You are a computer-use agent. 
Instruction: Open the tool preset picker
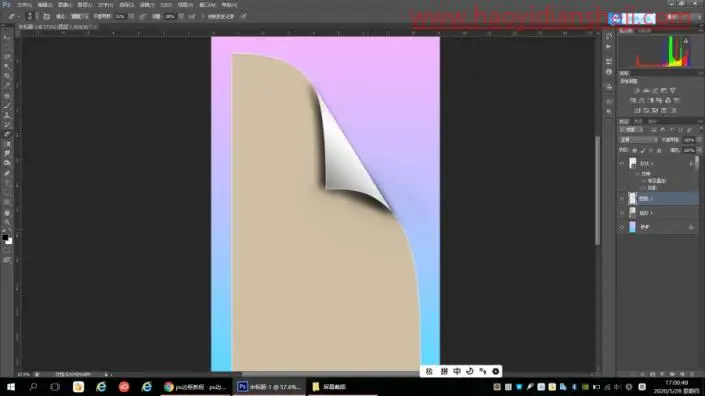pyautogui.click(x=13, y=17)
